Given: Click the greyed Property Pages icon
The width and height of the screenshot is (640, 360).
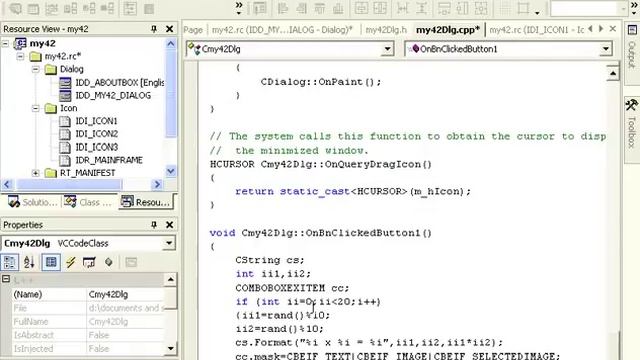Looking at the screenshot, I should click(131, 262).
